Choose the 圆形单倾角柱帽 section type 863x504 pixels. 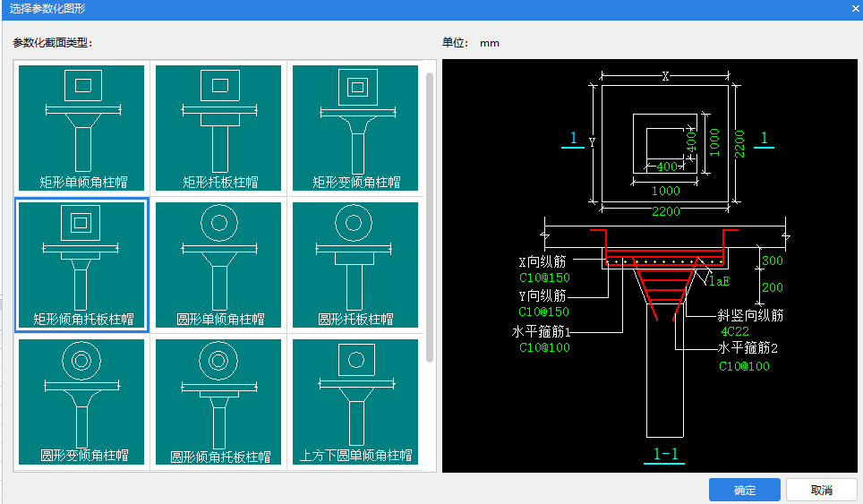coord(218,265)
